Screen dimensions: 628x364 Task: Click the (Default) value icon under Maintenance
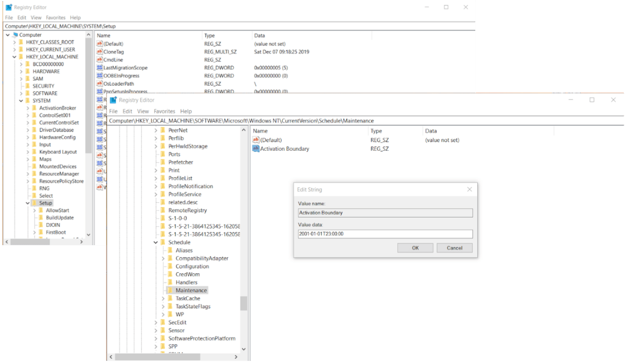tap(258, 140)
